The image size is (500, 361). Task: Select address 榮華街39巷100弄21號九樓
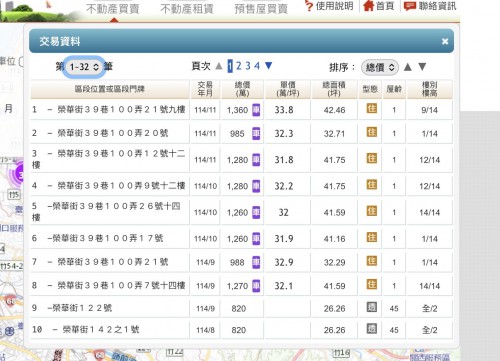[x=121, y=109]
